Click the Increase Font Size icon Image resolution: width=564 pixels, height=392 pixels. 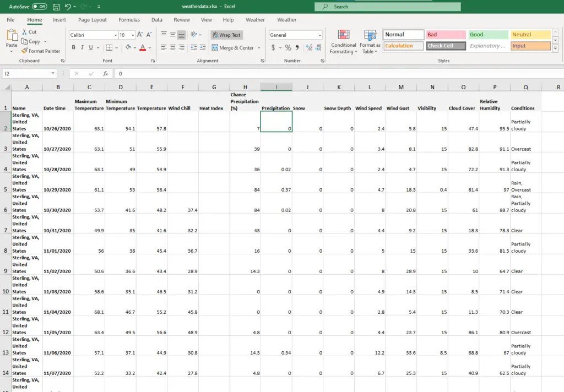(x=140, y=35)
